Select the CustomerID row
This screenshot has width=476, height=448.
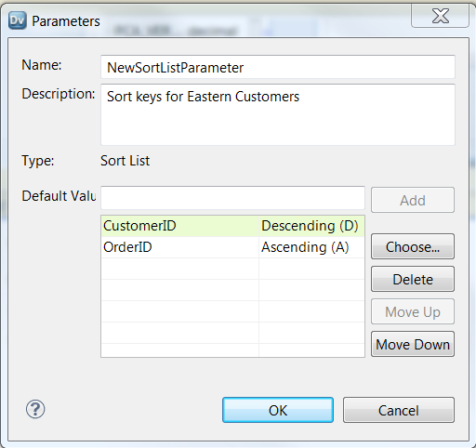(232, 226)
